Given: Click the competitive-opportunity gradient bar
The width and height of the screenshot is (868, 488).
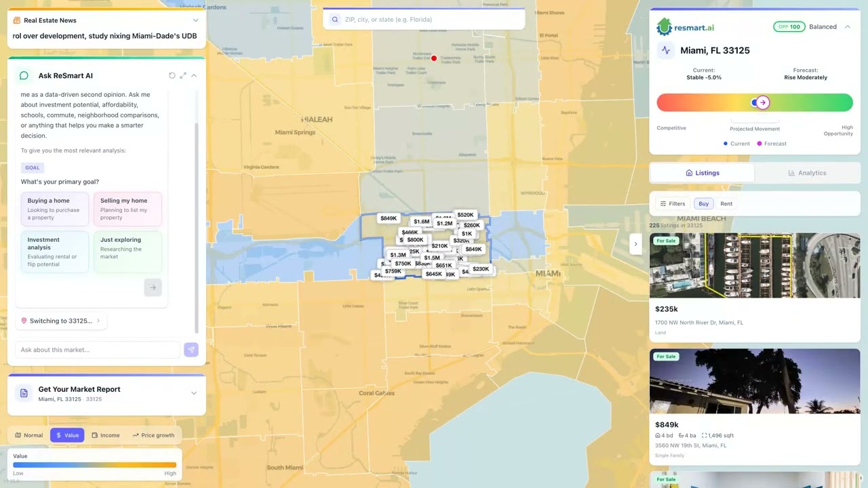Looking at the screenshot, I should tap(754, 102).
